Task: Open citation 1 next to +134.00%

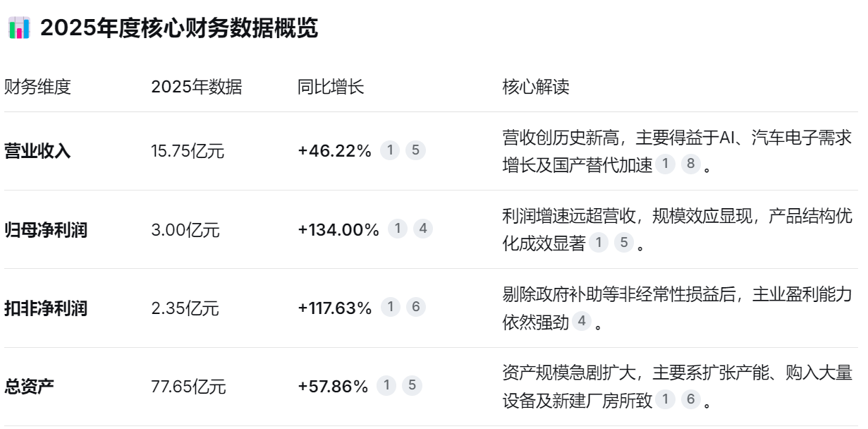Action: pyautogui.click(x=398, y=229)
